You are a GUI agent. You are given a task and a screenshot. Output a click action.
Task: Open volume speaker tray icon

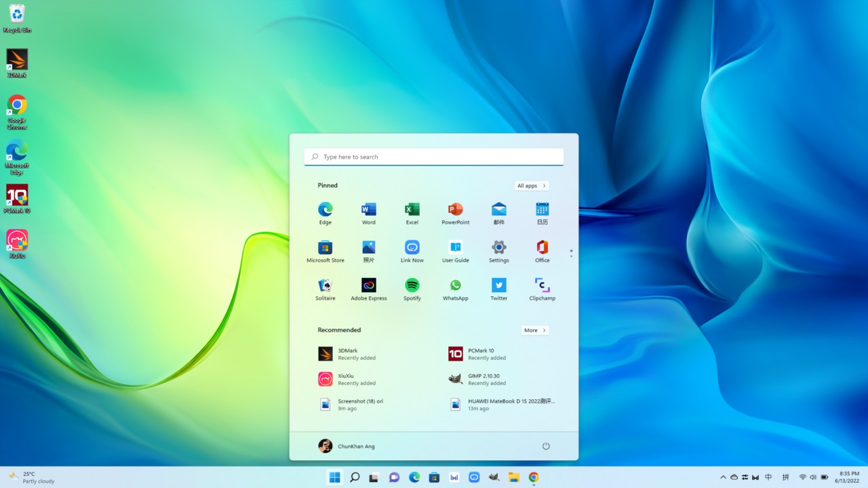click(813, 477)
